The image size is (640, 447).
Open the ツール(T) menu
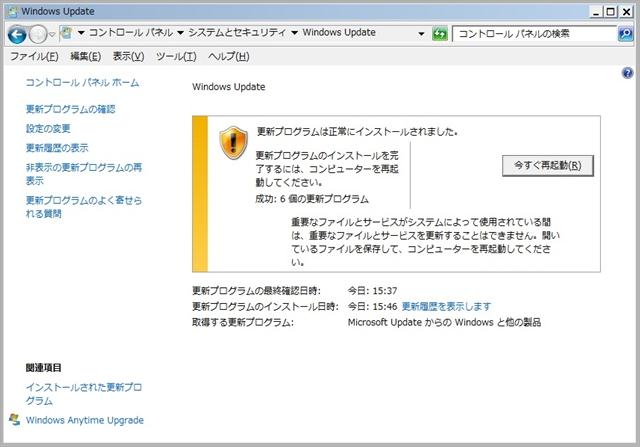[176, 56]
